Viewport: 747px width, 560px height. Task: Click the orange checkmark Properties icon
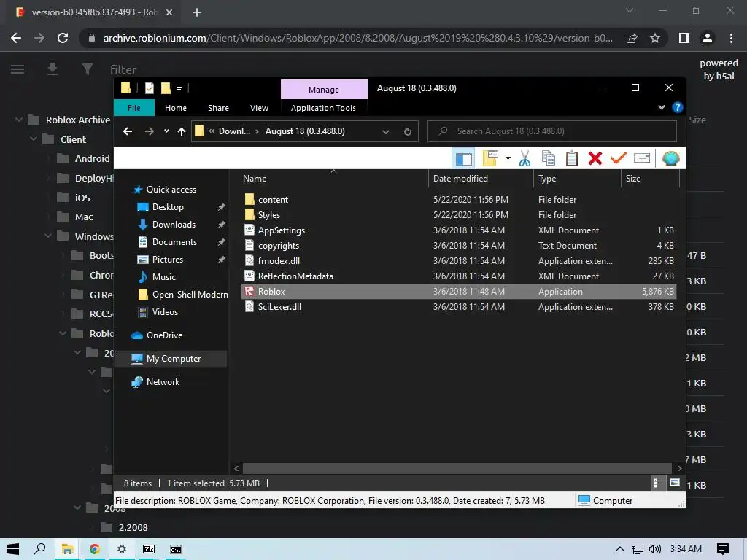point(619,158)
